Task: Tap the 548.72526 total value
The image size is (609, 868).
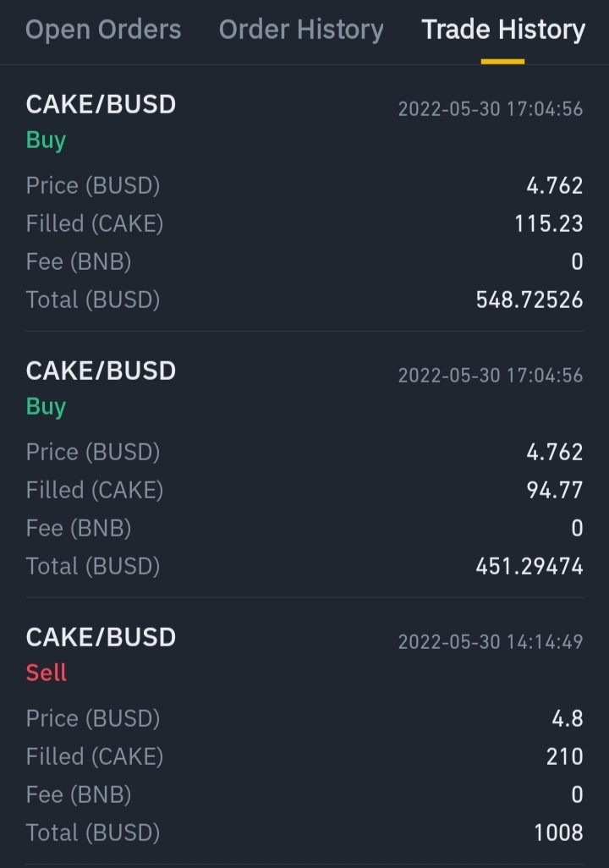Action: [529, 299]
